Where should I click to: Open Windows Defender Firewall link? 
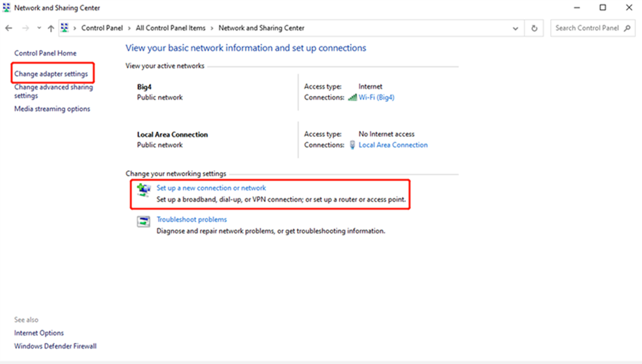(x=55, y=346)
